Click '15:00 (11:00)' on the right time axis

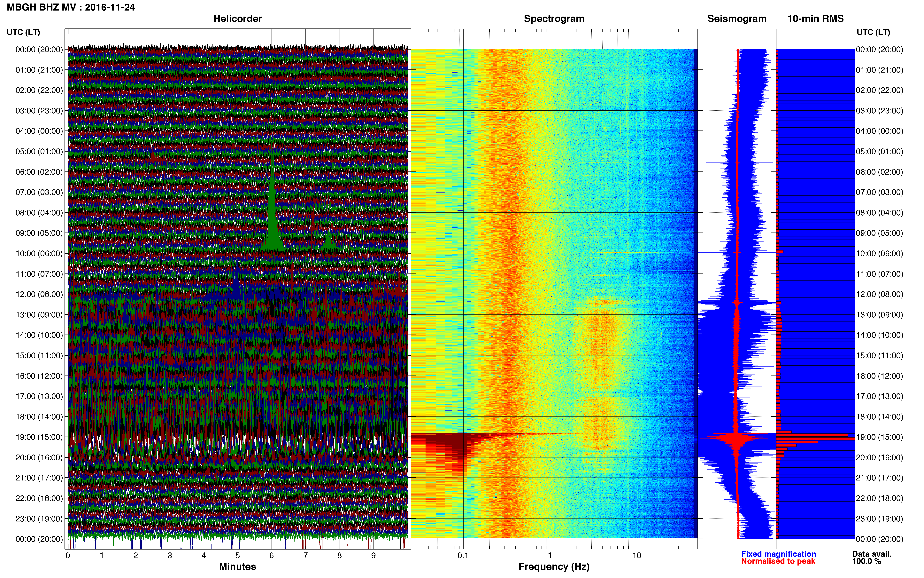(x=880, y=355)
